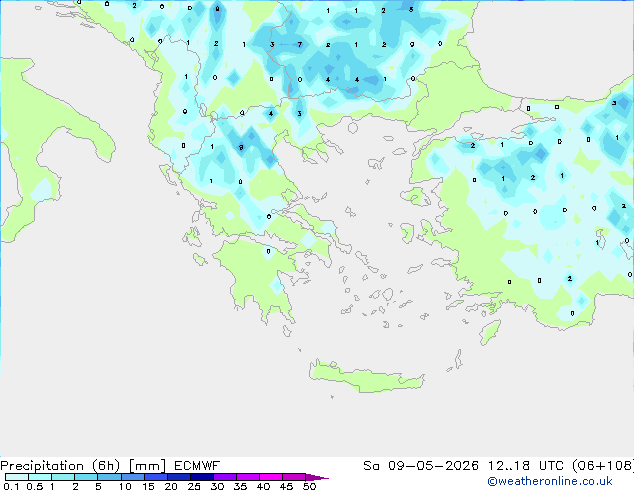Screen dimensions: 634x490
Task: Click the '[mm]' unit label
Action: coord(147,466)
